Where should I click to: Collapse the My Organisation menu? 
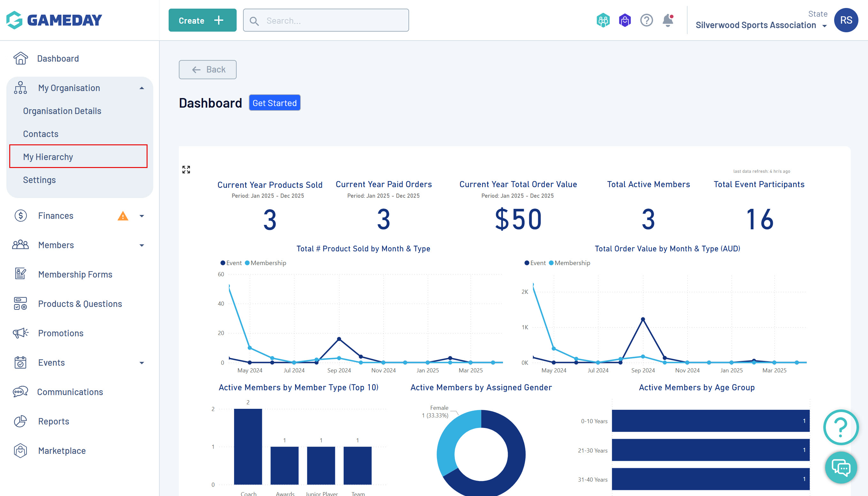[142, 88]
